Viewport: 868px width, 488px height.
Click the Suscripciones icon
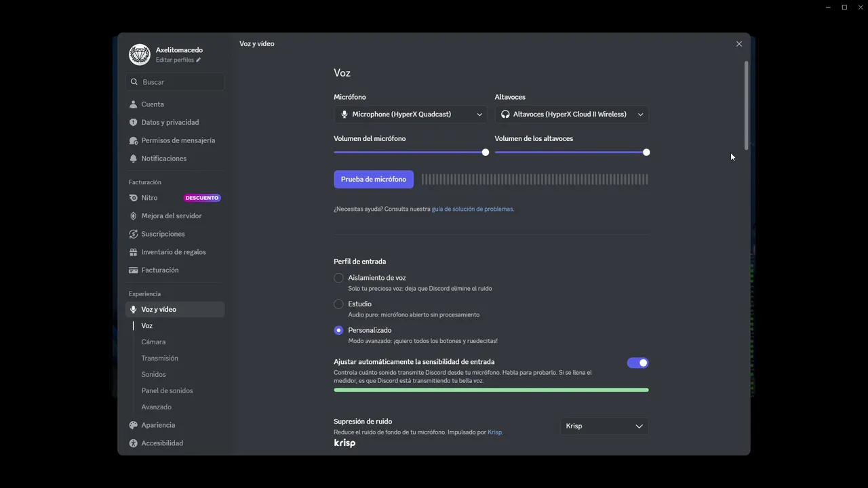(x=133, y=234)
